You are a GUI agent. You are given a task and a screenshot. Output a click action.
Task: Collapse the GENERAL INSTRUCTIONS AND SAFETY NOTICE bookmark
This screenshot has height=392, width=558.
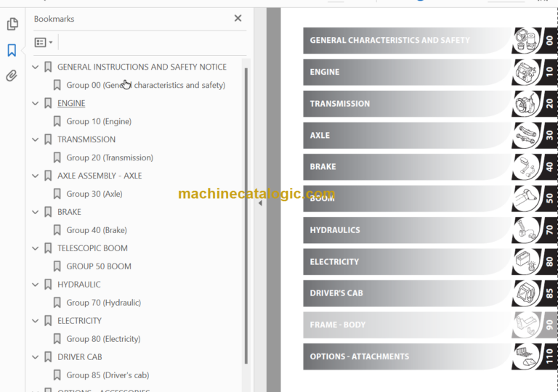pos(35,67)
